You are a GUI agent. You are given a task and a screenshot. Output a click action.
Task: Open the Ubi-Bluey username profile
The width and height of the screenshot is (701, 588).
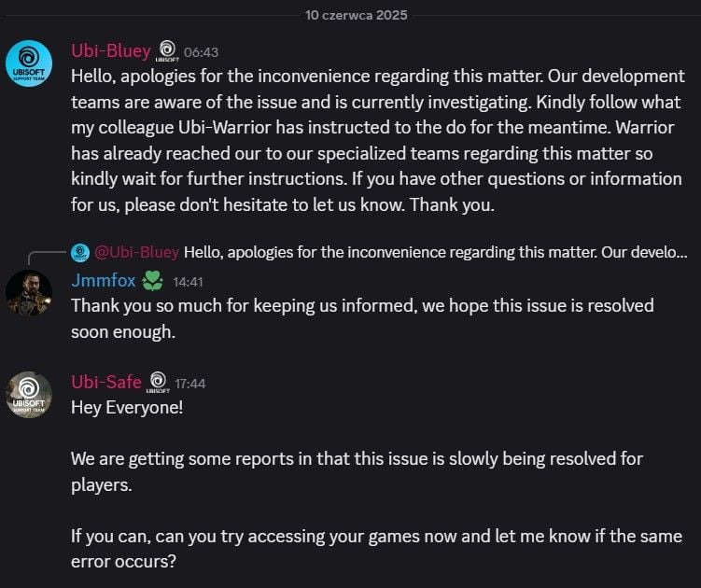coord(111,51)
